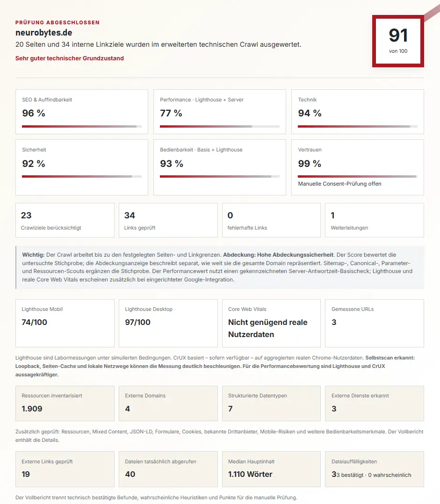This screenshot has height=504, width=440.
Task: Select the Bedienbarkeit Basis + Lighthouse card
Action: (x=219, y=167)
